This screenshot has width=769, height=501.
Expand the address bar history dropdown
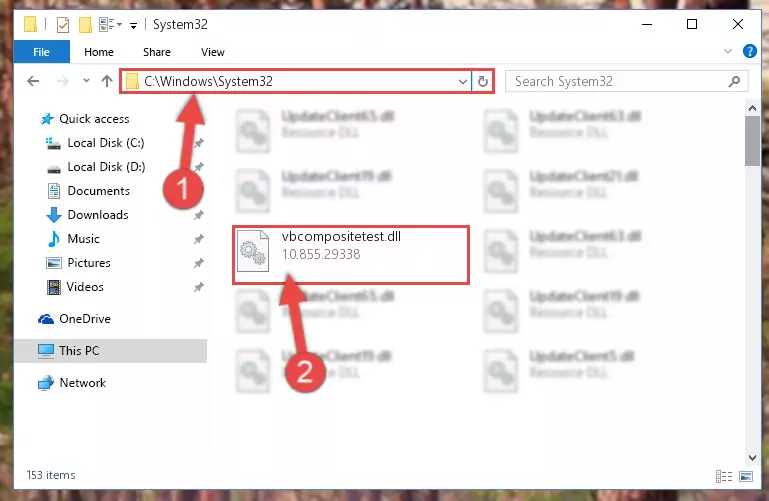[462, 81]
